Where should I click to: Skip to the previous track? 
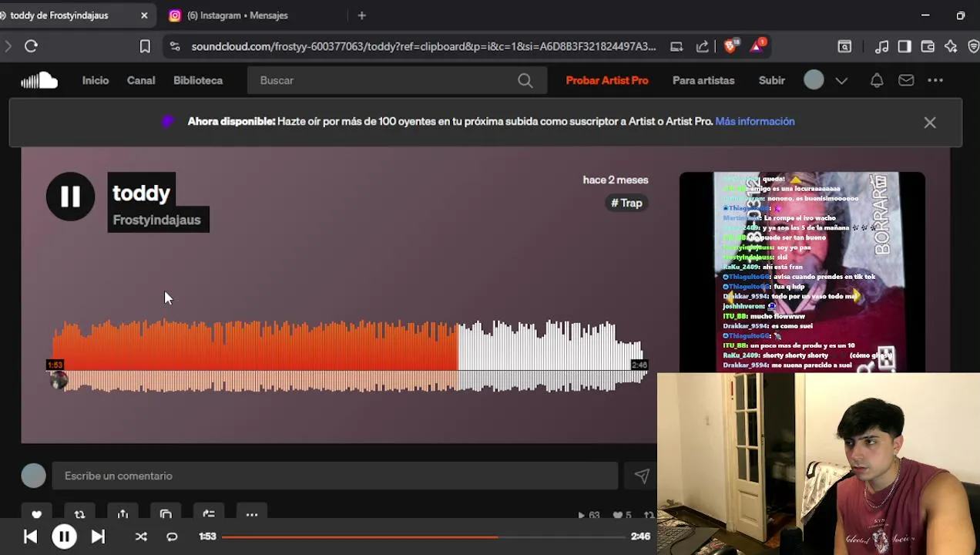pyautogui.click(x=30, y=536)
